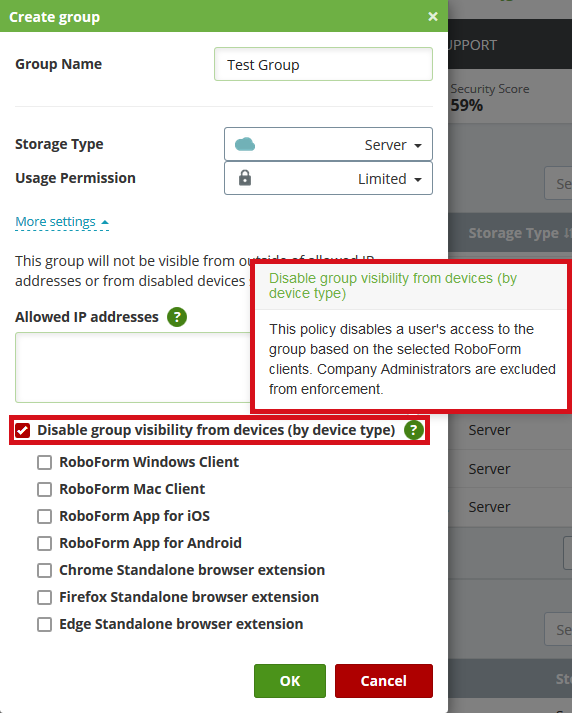Click the Allowed IP addresses text area
Image resolution: width=572 pixels, height=713 pixels.
(133, 367)
